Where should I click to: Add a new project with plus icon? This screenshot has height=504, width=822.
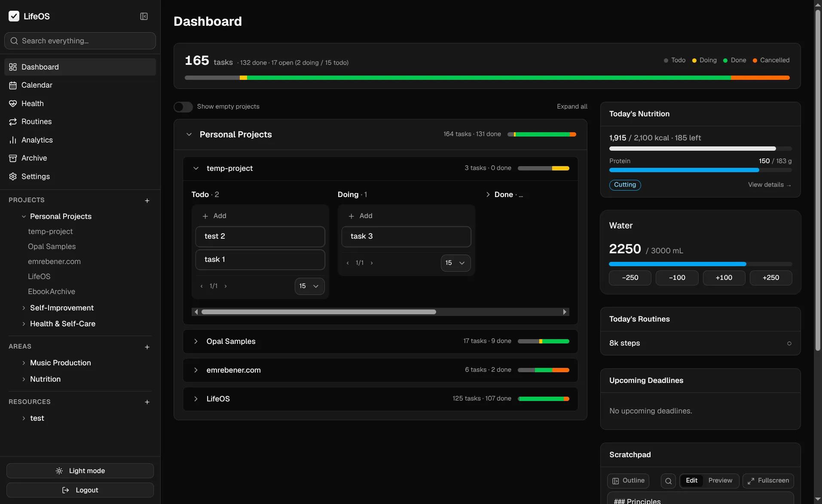tap(147, 200)
